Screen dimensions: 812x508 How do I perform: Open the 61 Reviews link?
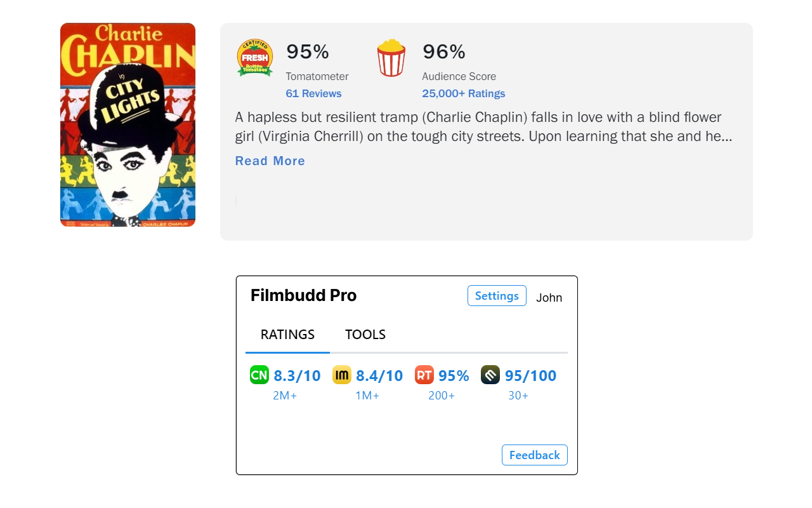pos(313,93)
